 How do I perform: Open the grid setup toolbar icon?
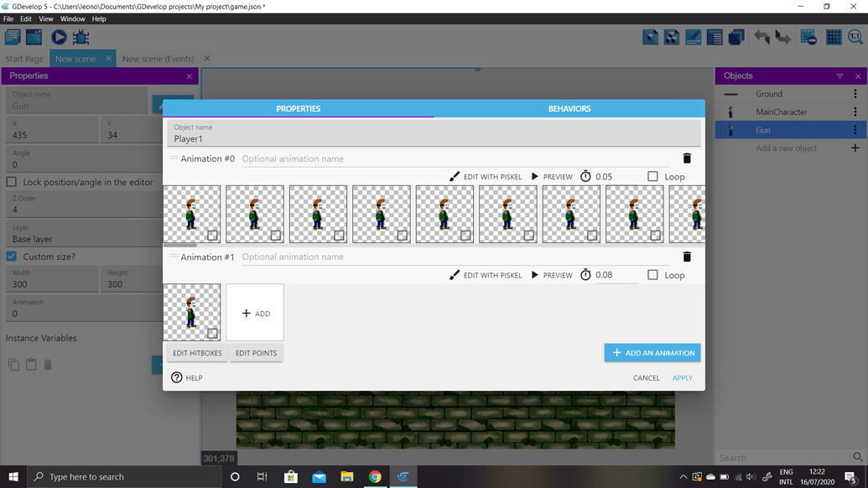(x=833, y=37)
